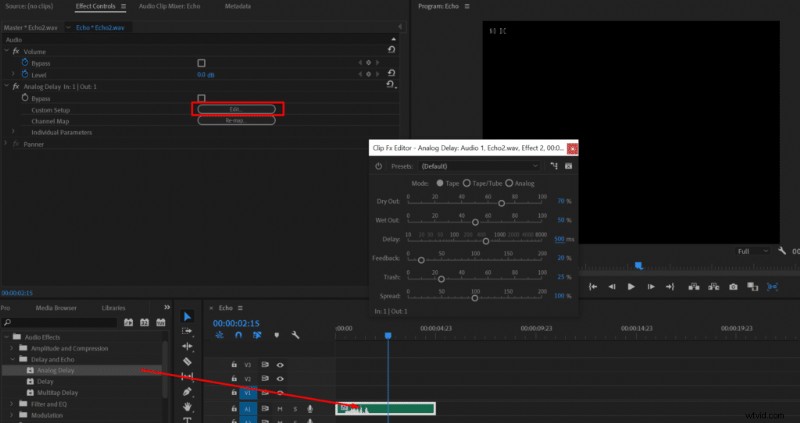The height and width of the screenshot is (423, 800).
Task: Expand Individual Parameters section
Action: click(x=13, y=132)
